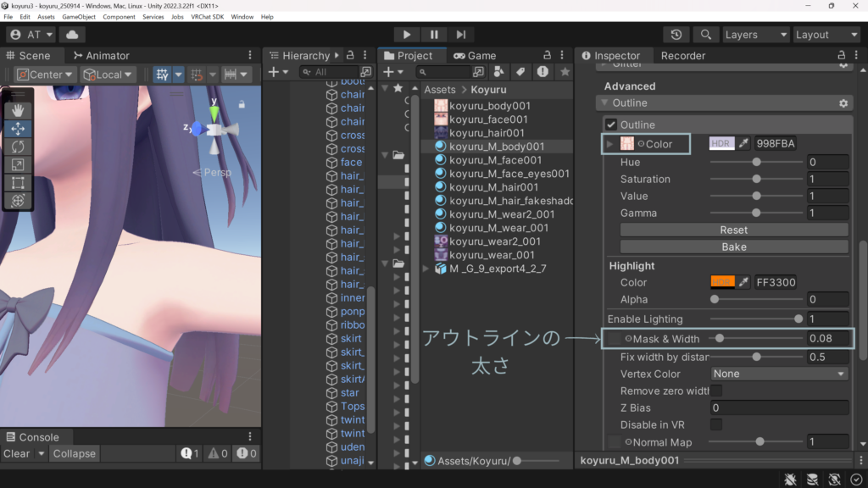The height and width of the screenshot is (488, 868).
Task: Lock the Hierarchy panel
Action: 350,55
